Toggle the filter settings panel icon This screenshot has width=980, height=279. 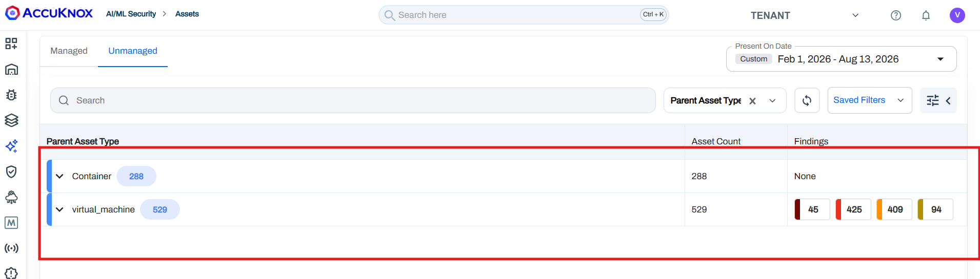(938, 100)
